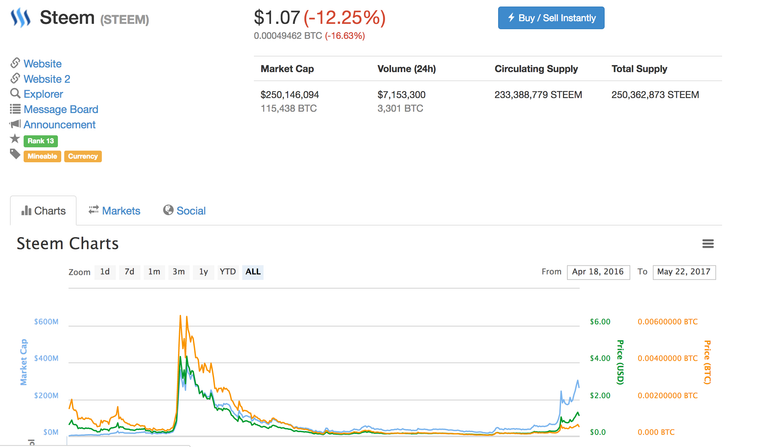Click the Steem Charts heading

[68, 243]
